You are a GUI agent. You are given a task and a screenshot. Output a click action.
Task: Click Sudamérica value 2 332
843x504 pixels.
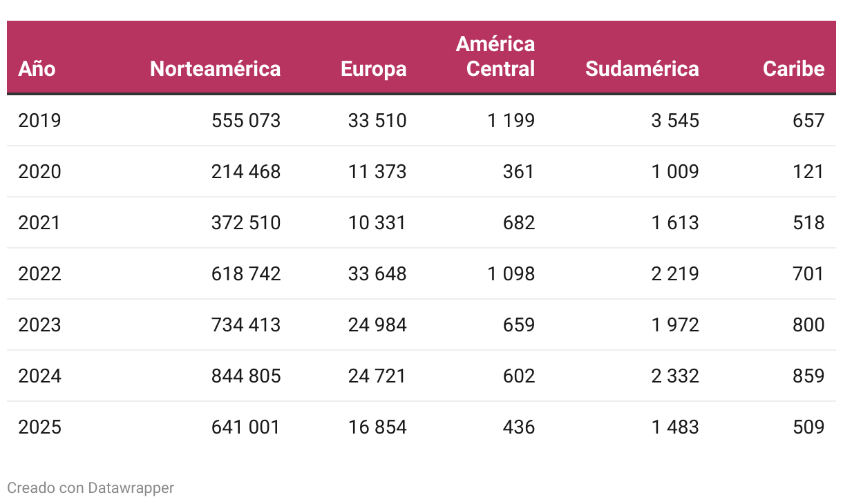(x=674, y=376)
